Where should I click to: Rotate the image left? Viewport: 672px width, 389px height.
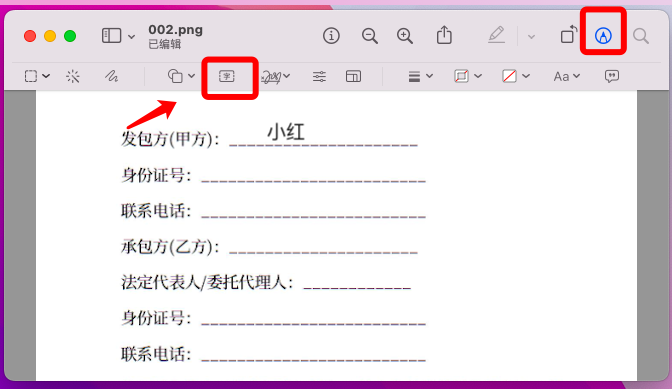pyautogui.click(x=569, y=35)
